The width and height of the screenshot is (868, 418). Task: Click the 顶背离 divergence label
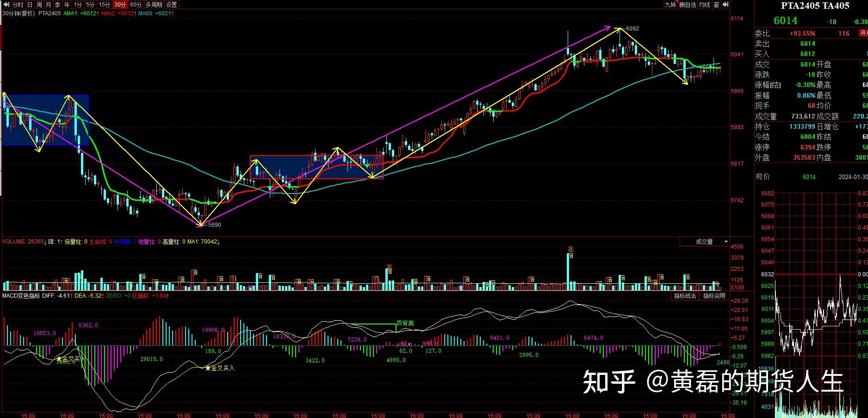(x=405, y=324)
